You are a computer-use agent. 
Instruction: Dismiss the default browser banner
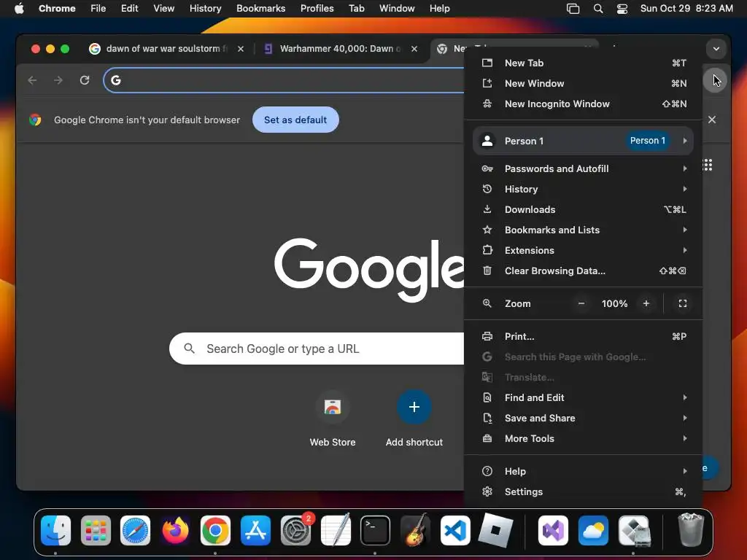click(x=712, y=120)
